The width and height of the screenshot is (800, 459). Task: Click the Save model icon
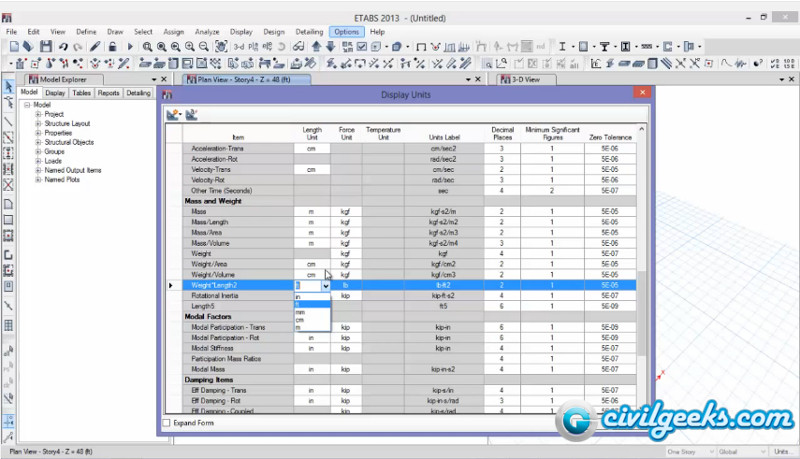[x=44, y=46]
